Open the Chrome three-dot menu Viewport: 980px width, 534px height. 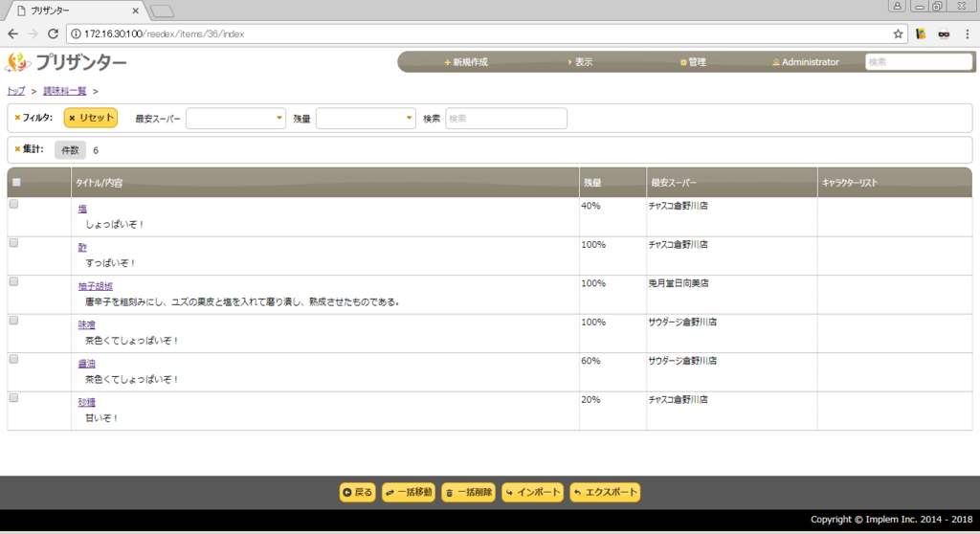967,33
